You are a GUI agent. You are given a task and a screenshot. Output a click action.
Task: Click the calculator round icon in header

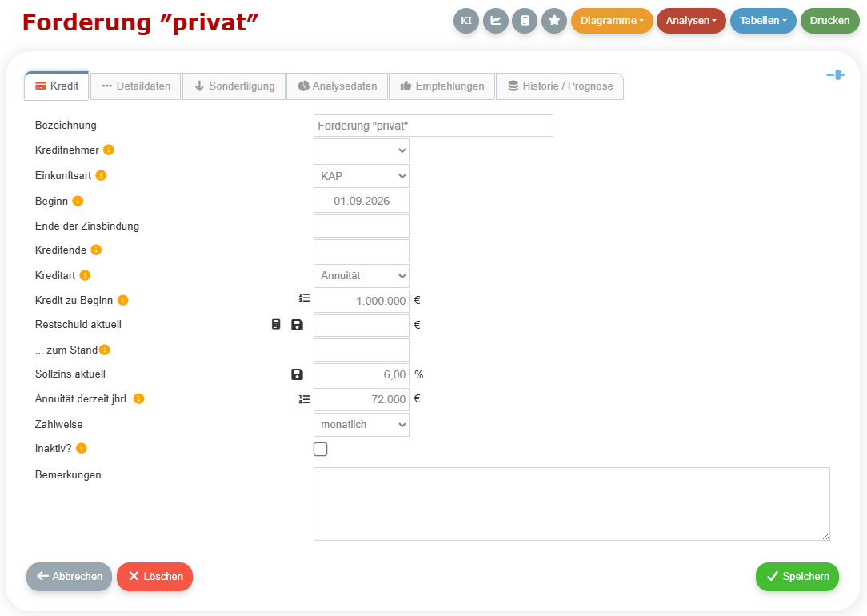coord(525,21)
